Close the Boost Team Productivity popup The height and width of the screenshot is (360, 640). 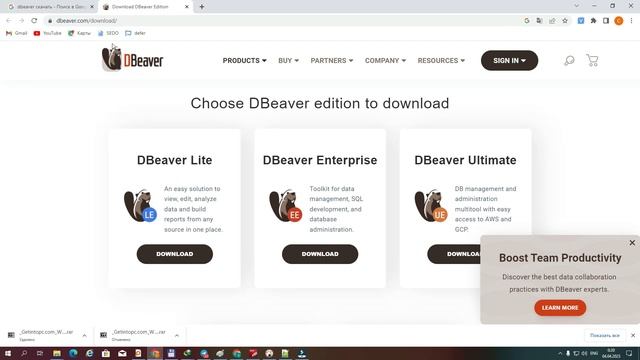pos(632,243)
